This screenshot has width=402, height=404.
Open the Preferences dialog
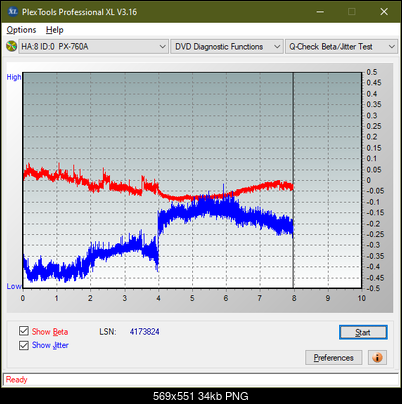(x=334, y=358)
